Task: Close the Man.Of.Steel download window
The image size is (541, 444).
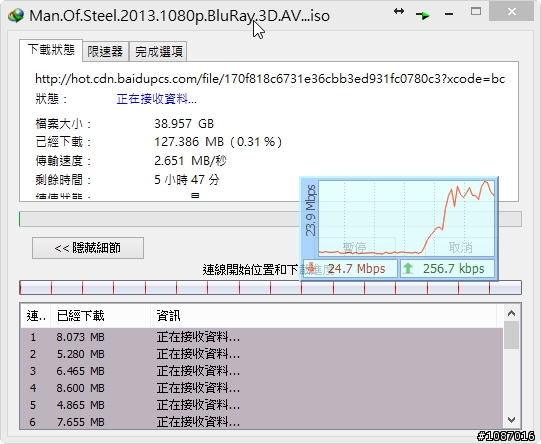Action: 512,11
